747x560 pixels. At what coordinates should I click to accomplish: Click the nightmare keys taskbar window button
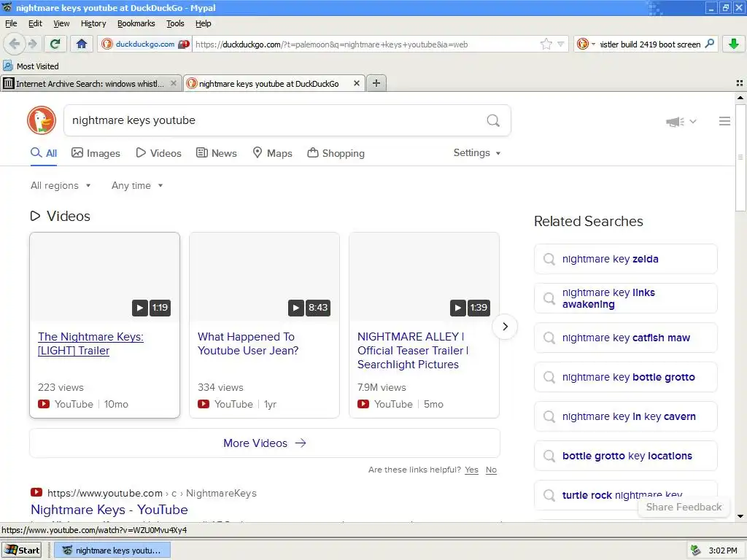pyautogui.click(x=112, y=551)
